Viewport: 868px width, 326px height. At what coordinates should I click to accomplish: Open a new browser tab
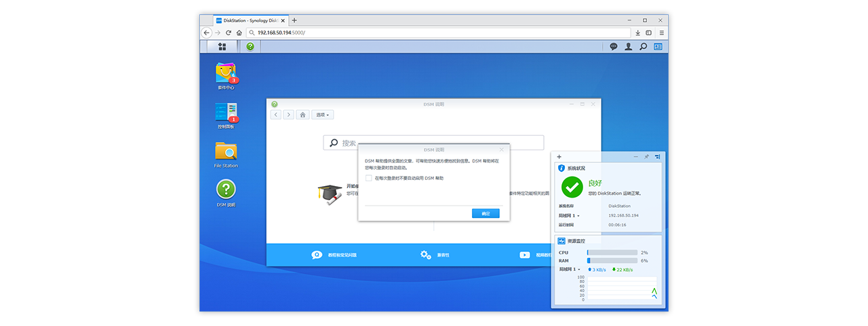[294, 20]
